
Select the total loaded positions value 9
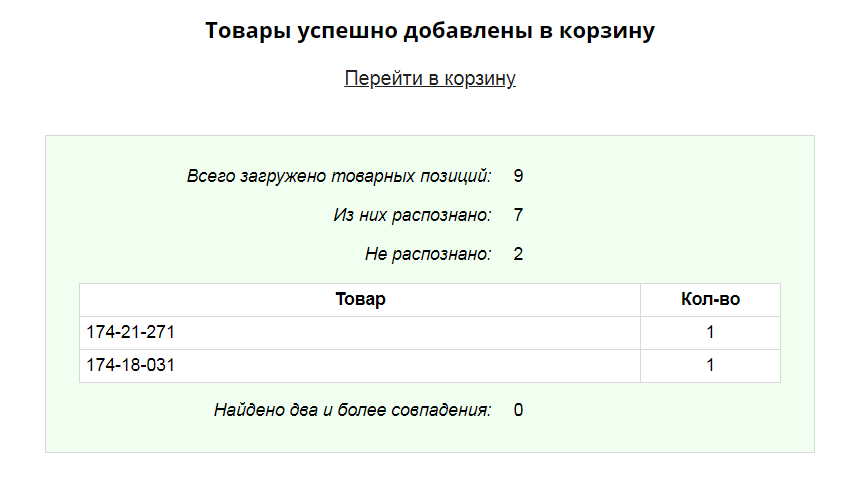point(518,176)
